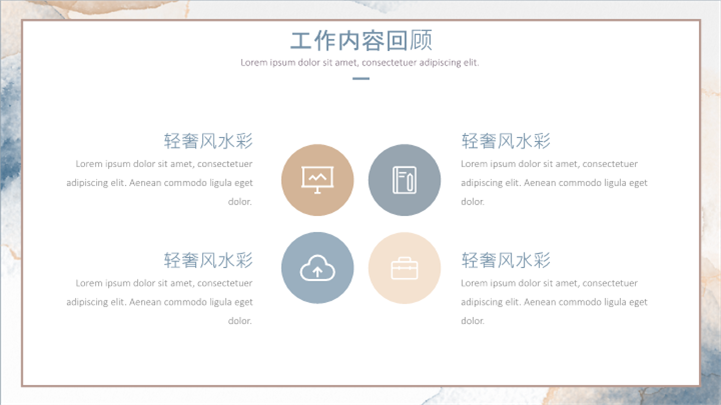The image size is (721, 405).
Task: Select the briefcase icon
Action: pyautogui.click(x=404, y=267)
